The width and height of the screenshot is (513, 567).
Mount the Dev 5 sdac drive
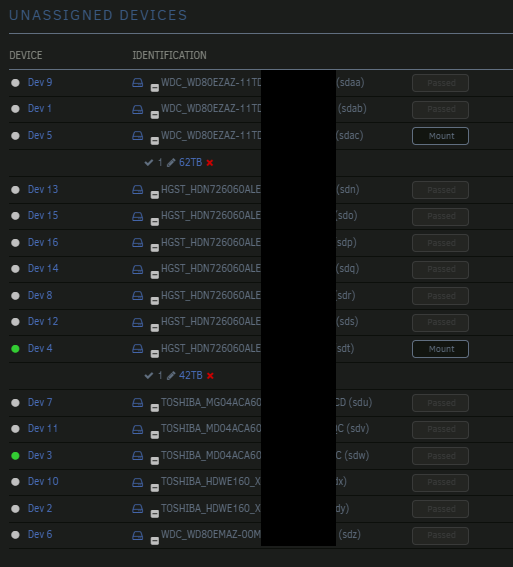point(440,136)
